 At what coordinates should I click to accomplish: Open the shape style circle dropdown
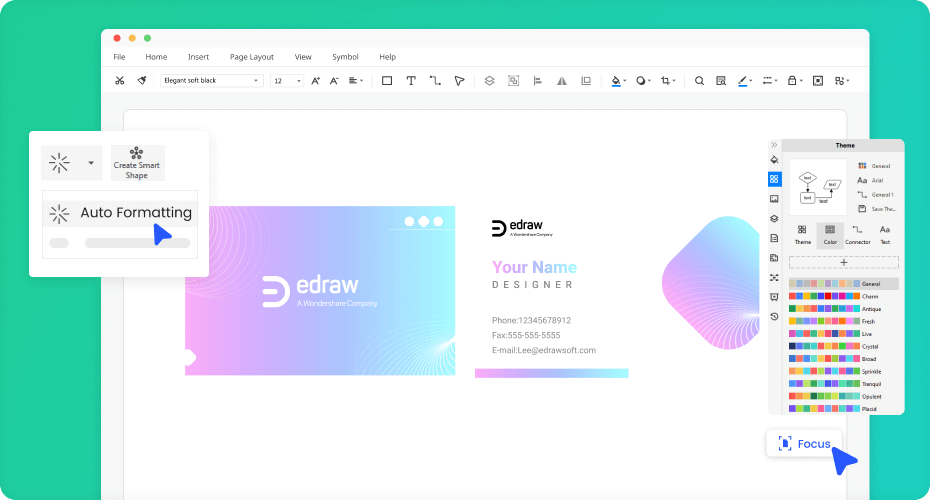point(644,81)
